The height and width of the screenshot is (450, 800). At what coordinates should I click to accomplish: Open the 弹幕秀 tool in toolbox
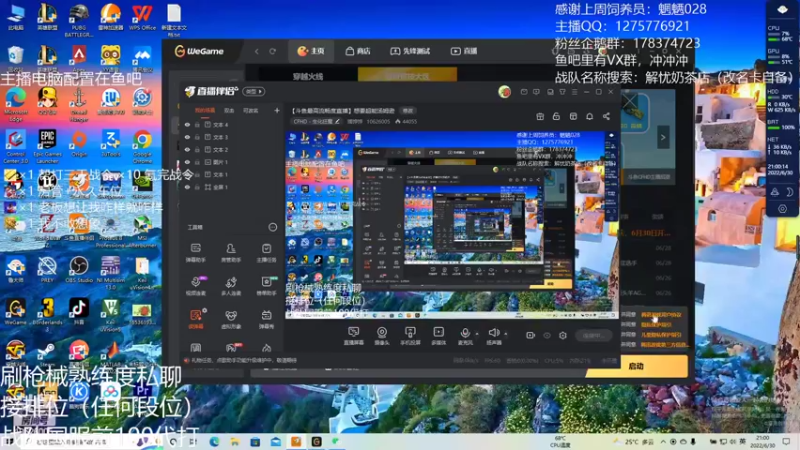click(266, 319)
